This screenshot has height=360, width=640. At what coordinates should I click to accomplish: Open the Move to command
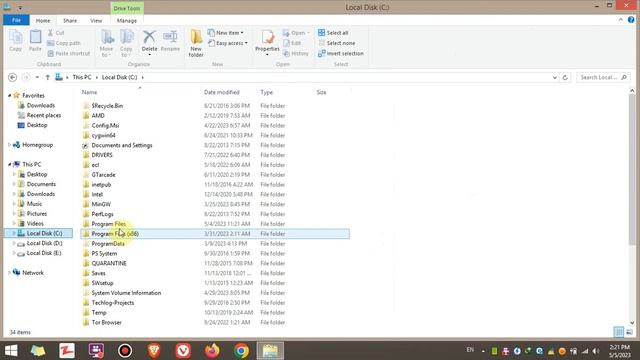click(107, 43)
